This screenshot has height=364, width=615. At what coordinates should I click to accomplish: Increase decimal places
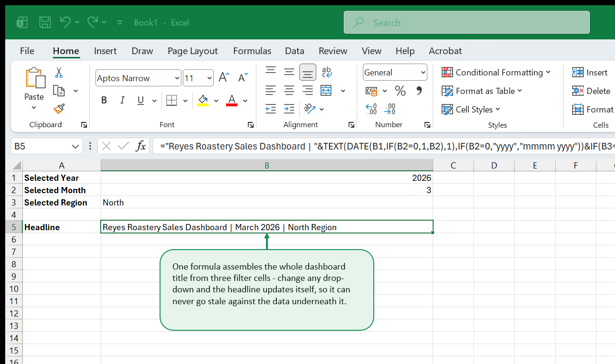click(x=371, y=109)
